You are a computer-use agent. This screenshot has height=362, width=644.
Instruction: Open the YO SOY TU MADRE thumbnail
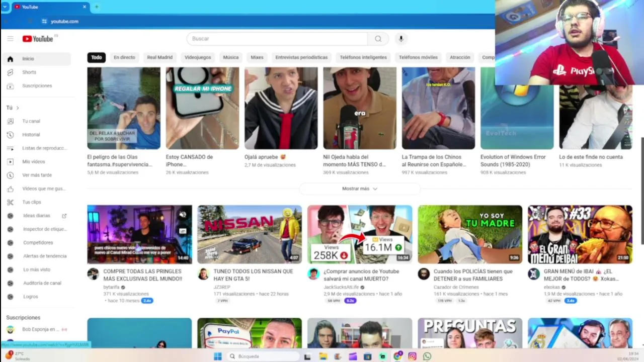470,234
